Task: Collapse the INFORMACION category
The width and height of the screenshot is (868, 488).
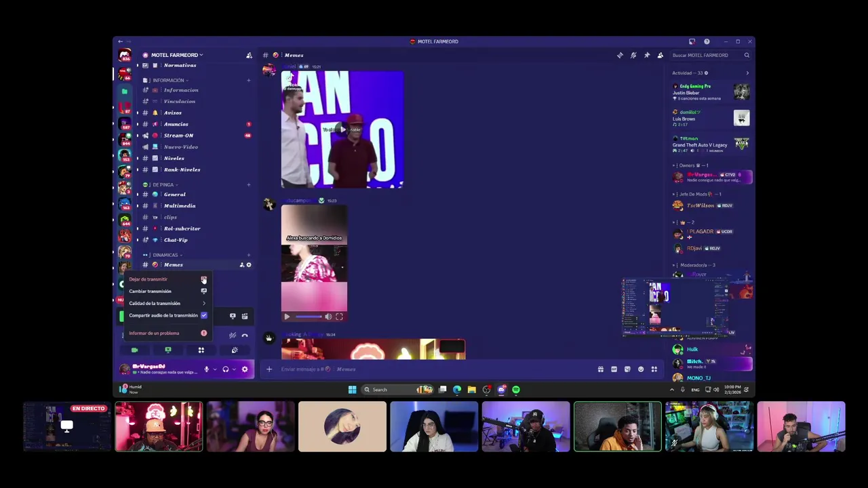Action: [x=168, y=80]
